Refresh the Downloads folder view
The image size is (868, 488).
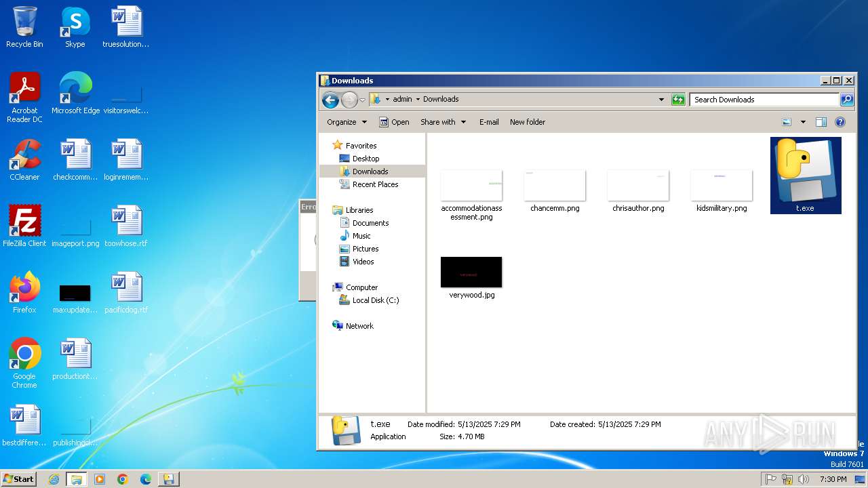coord(678,100)
